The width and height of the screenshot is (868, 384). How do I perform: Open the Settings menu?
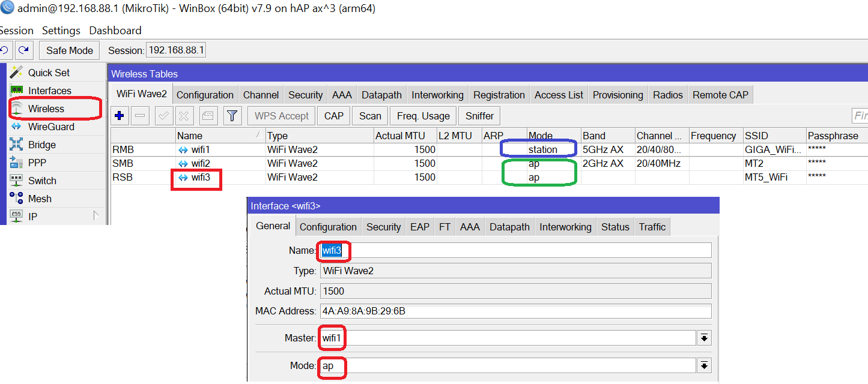click(x=61, y=31)
